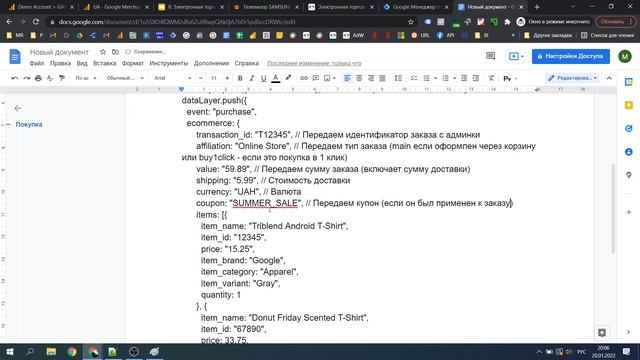The height and width of the screenshot is (360, 640).
Task: Expand numbered list options arrow
Action: coord(454,78)
